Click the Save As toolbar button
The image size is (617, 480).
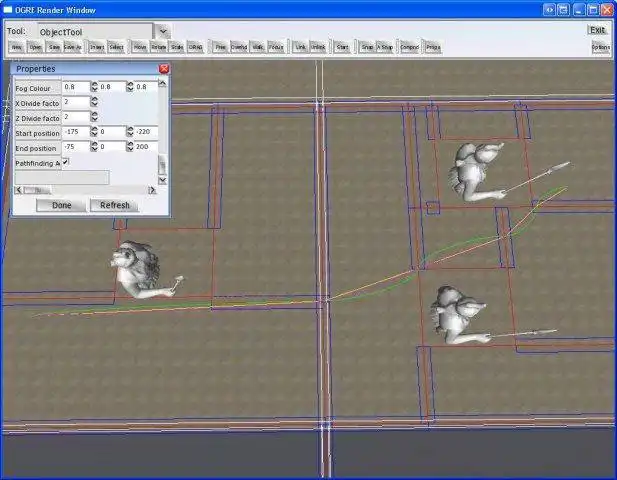pos(72,47)
